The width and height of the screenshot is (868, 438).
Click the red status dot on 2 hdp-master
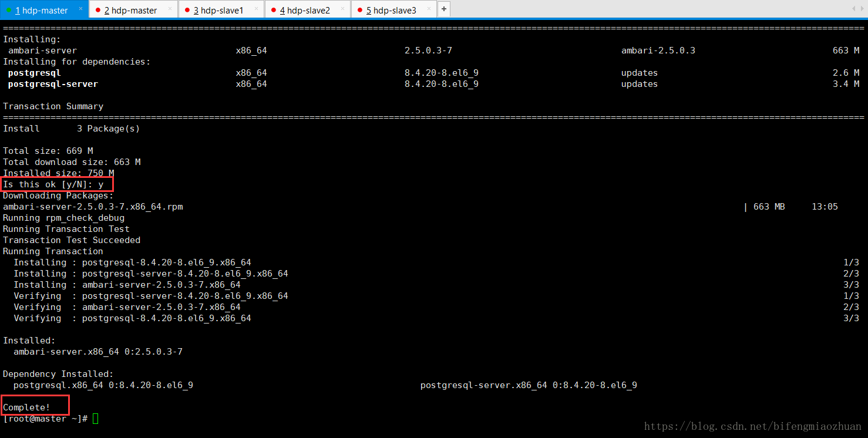(98, 10)
